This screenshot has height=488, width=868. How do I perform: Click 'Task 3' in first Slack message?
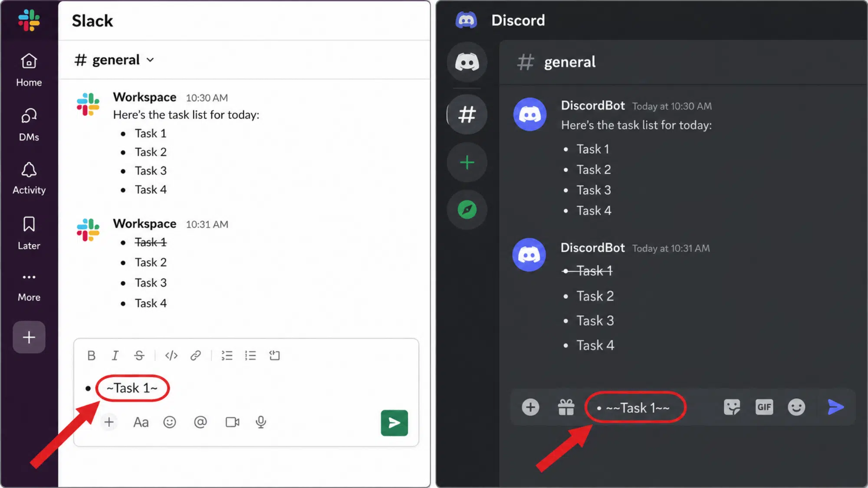click(151, 171)
